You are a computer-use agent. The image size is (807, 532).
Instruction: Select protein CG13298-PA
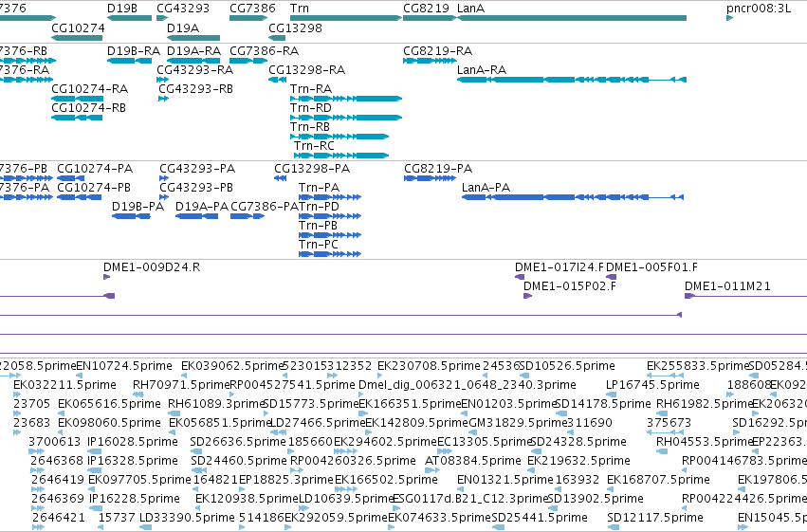[x=312, y=169]
